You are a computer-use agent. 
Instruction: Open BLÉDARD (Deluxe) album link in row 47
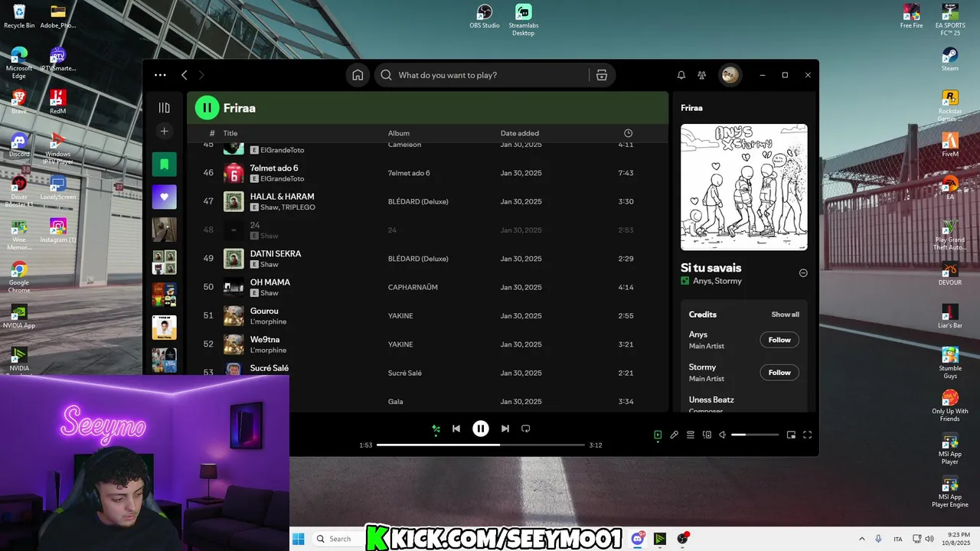pos(418,201)
